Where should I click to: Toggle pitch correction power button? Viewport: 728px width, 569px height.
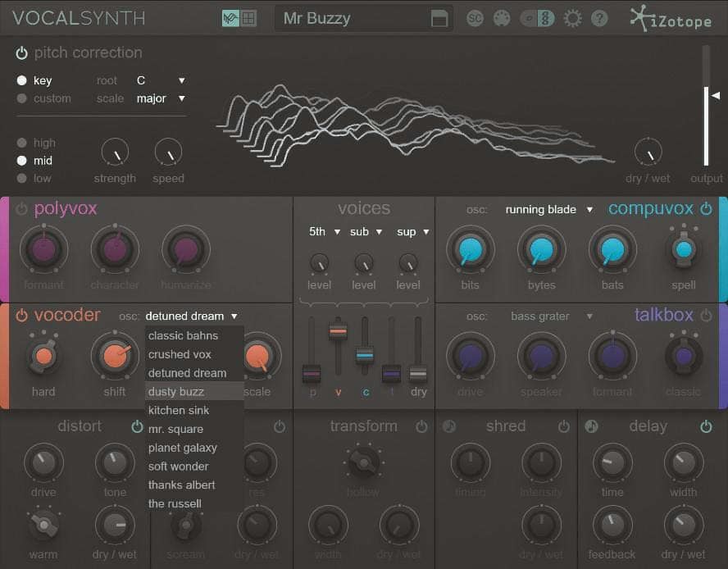tap(21, 53)
